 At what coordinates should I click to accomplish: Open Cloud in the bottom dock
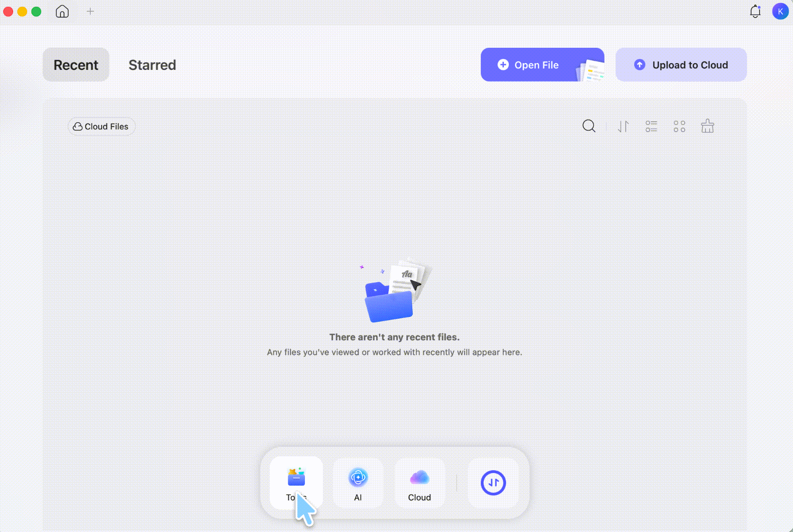420,483
